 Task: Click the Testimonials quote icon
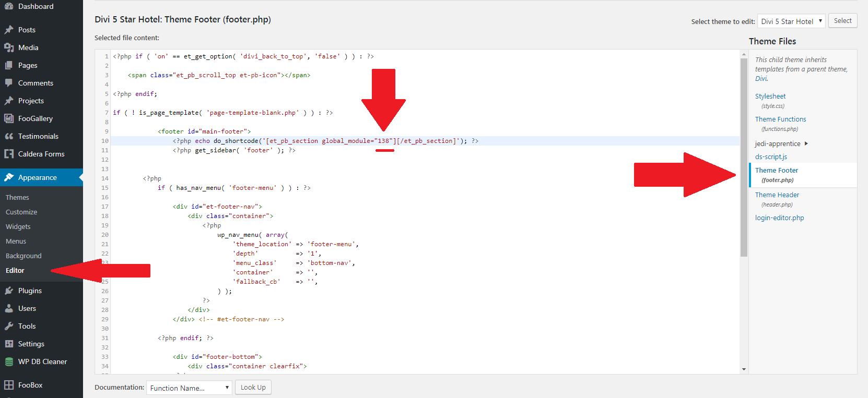coord(9,136)
